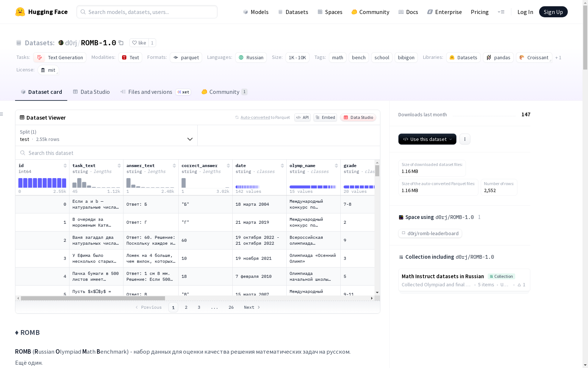Image resolution: width=588 pixels, height=368 pixels.
Task: Sort by the id column icon
Action: [65, 166]
